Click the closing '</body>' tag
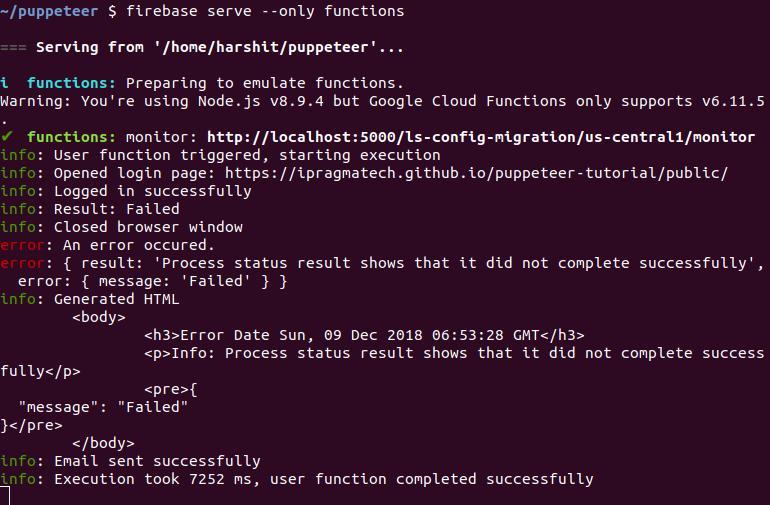 coord(103,443)
